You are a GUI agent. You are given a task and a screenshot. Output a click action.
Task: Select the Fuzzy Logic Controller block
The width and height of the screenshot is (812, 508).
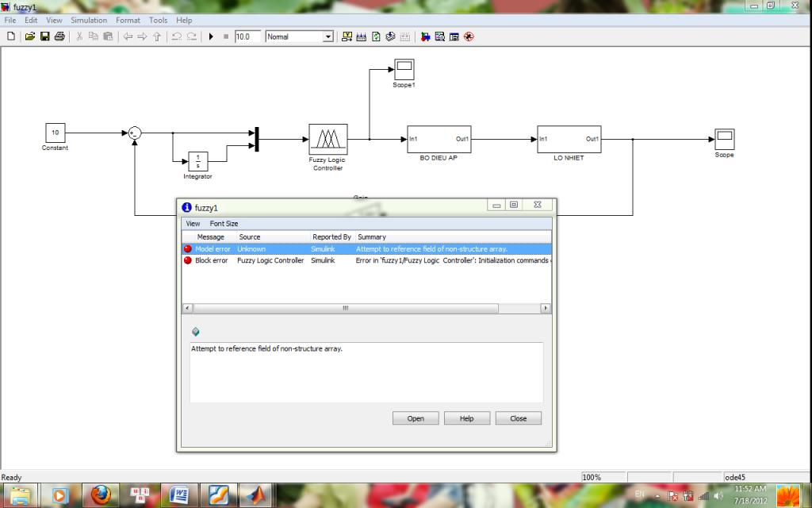[327, 139]
